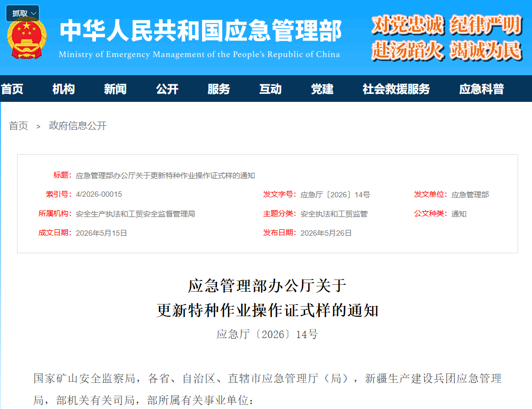Viewport: 532px width, 409px height.
Task: Go to 首页 in navigation bar
Action: pyautogui.click(x=12, y=89)
